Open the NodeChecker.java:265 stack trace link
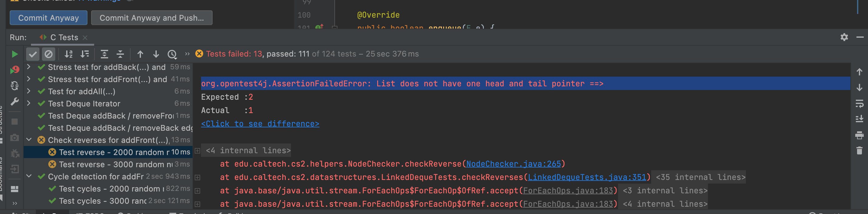 click(x=513, y=164)
